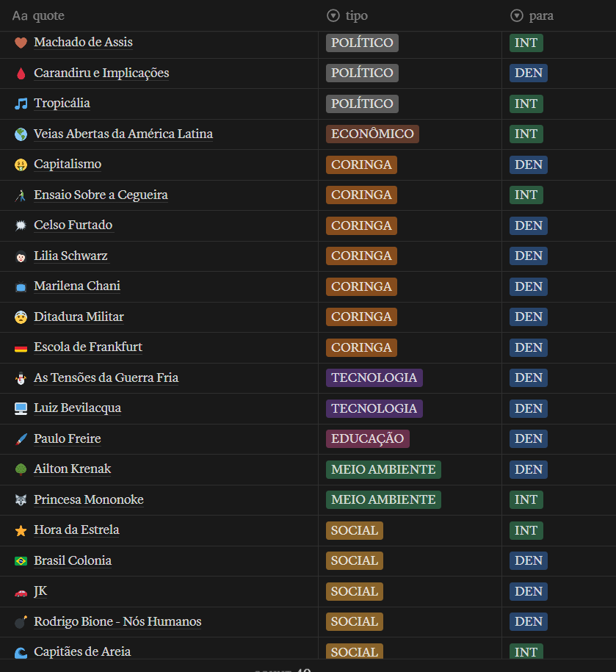616x672 pixels.
Task: Open the Capitalismo page
Action: point(68,164)
